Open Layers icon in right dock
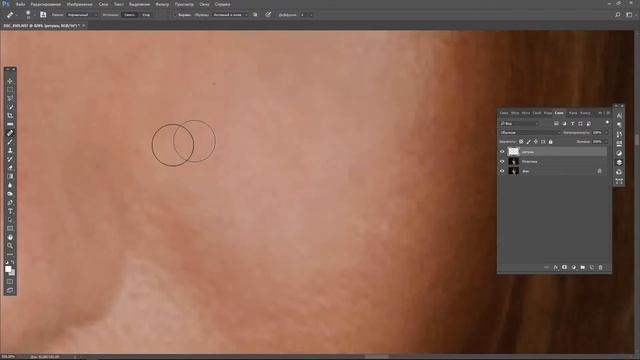The image size is (640, 360). coord(619,162)
